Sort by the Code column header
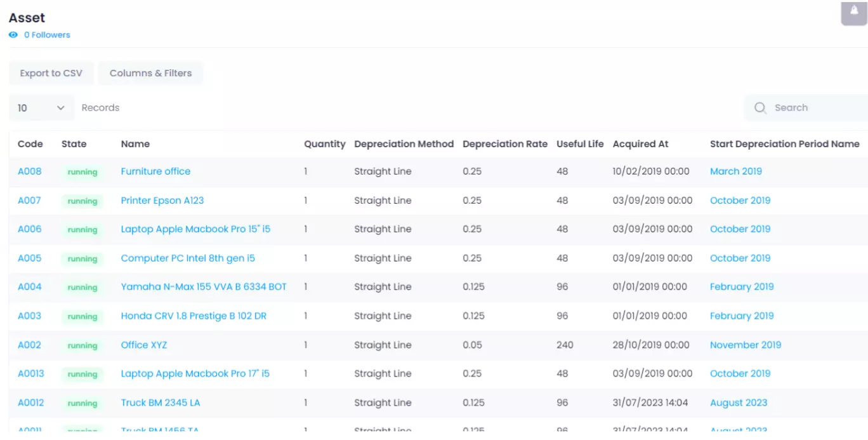 pos(30,144)
